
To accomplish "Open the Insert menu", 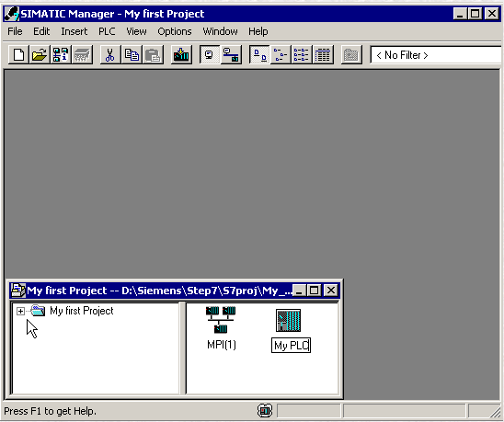I will pyautogui.click(x=74, y=31).
